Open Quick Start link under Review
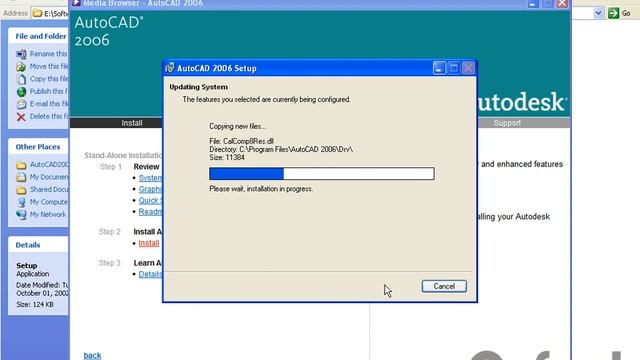Screen dimensions: 640x360 [x=150, y=200]
